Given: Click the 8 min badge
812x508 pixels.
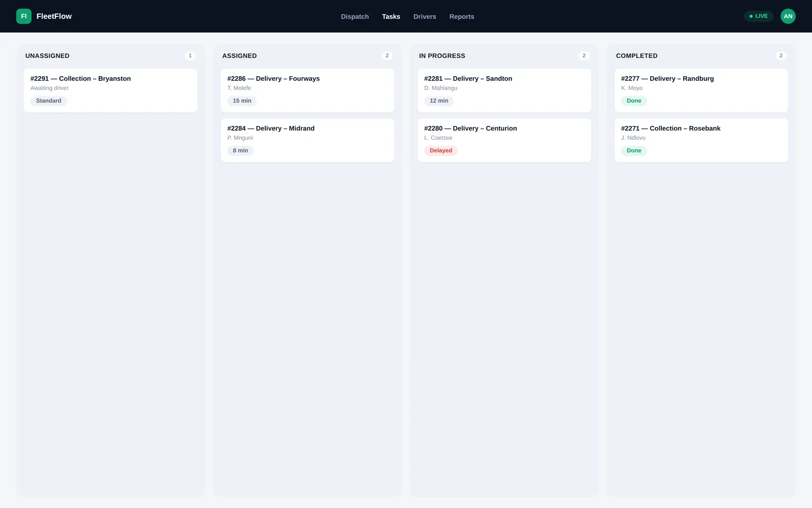Looking at the screenshot, I should (x=241, y=150).
